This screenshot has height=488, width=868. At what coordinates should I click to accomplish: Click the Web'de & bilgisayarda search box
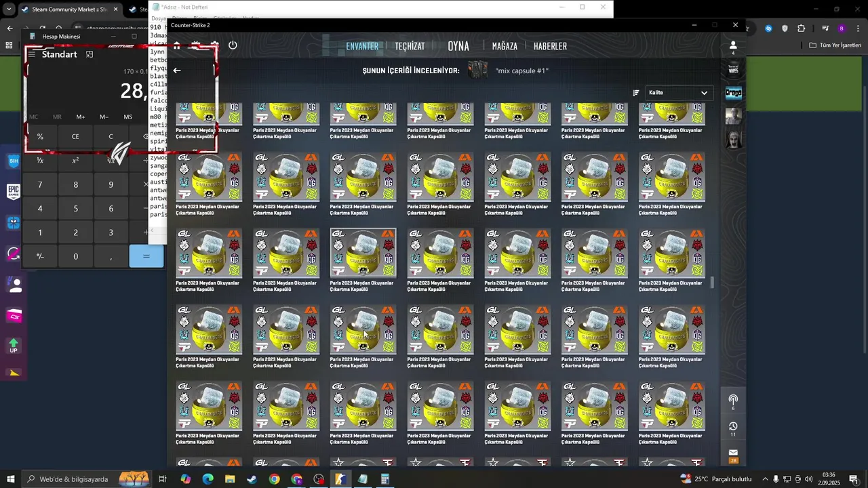86,479
